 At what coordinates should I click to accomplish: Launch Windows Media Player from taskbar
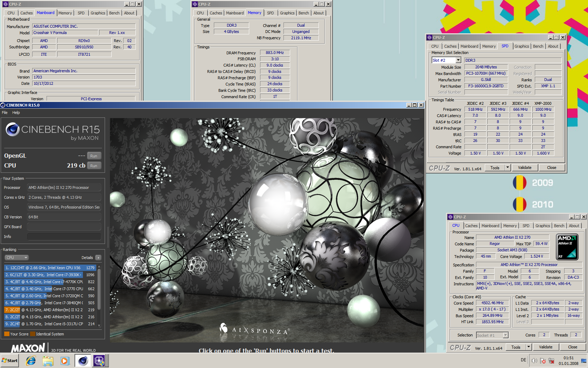point(65,360)
